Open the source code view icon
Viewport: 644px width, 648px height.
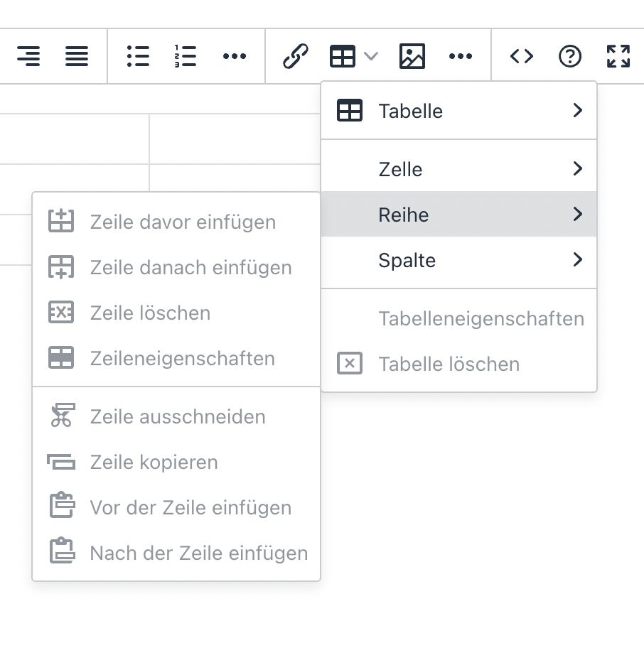coord(522,56)
